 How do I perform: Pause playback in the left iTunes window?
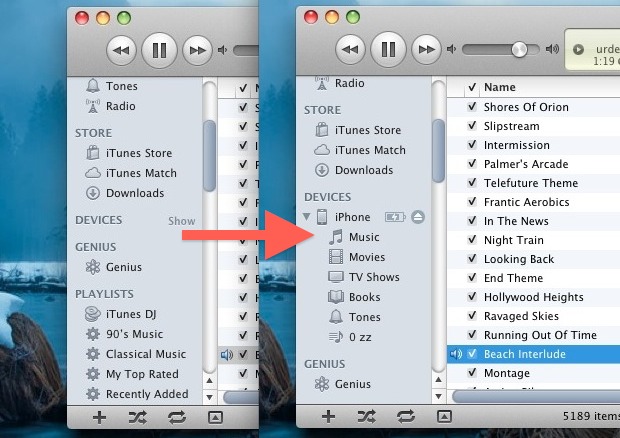(159, 50)
